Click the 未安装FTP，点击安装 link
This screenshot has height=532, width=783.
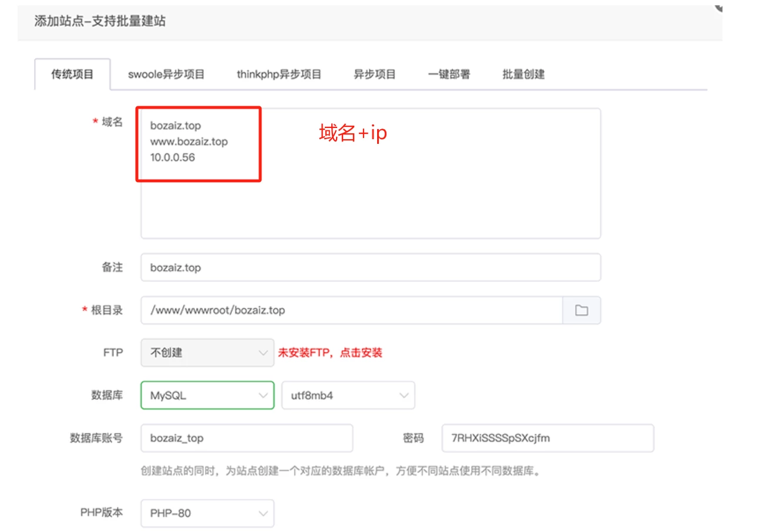tap(330, 353)
